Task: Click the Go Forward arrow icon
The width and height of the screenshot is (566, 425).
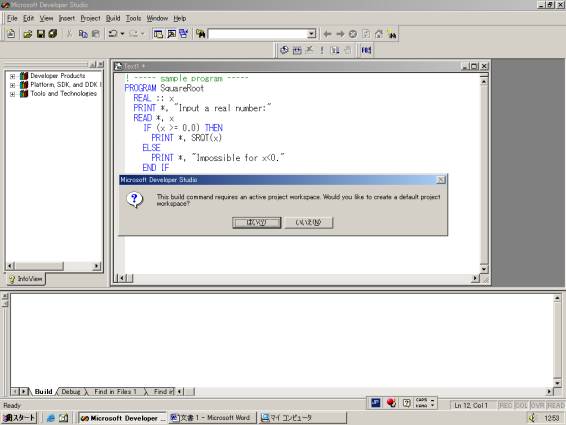Action: (x=340, y=34)
